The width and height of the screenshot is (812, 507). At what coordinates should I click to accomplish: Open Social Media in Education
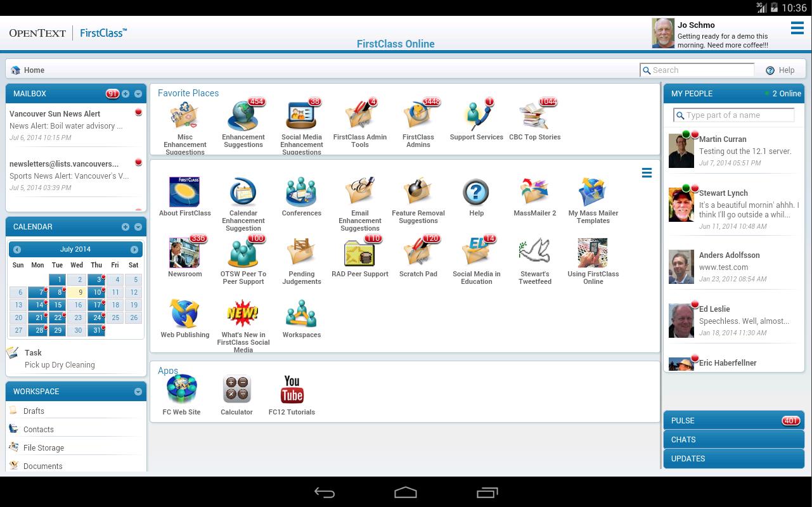tap(477, 253)
